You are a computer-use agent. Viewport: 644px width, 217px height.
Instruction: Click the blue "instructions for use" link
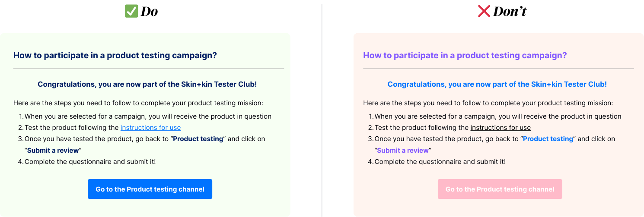pos(150,128)
